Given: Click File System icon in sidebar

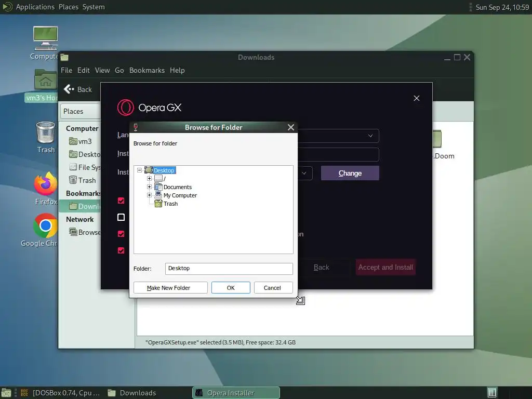Looking at the screenshot, I should 73,167.
